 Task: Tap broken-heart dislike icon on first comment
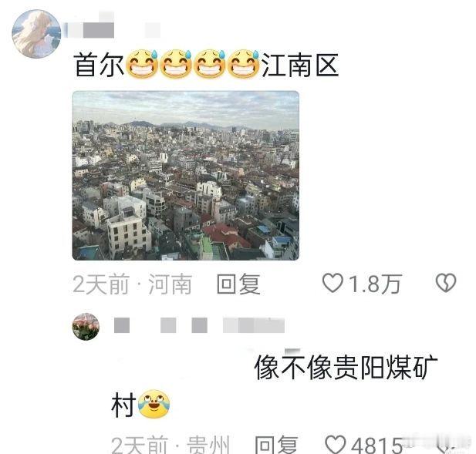(x=446, y=283)
